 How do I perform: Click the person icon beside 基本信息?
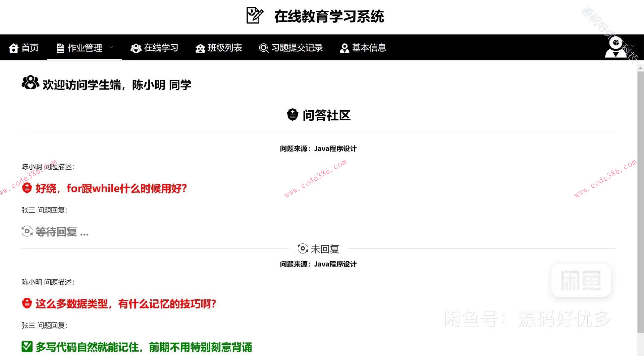point(344,48)
